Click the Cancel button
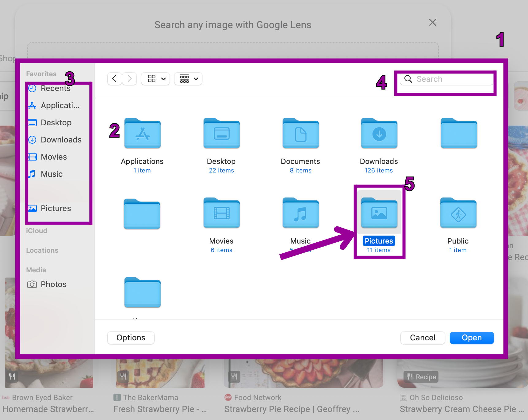The image size is (528, 420). (x=423, y=338)
